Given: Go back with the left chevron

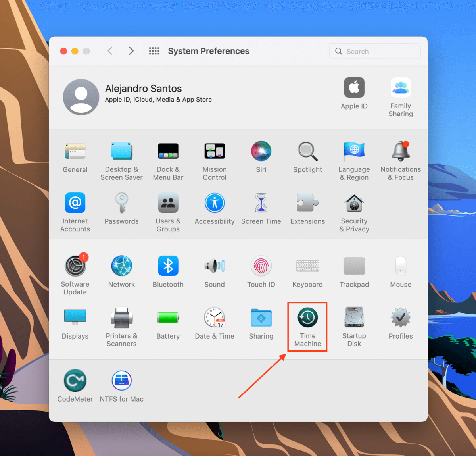Looking at the screenshot, I should pos(110,51).
